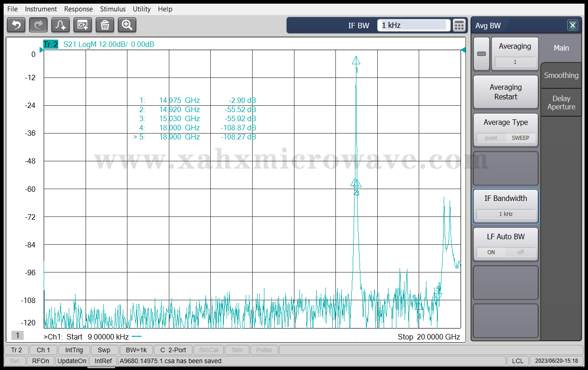Open the Help menu
The image size is (588, 370).
pyautogui.click(x=165, y=9)
